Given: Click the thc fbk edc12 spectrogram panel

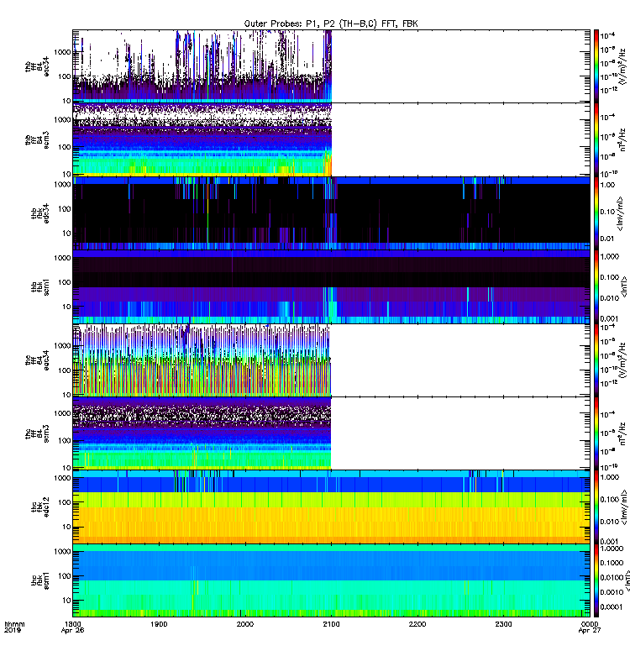Looking at the screenshot, I should point(331,507).
